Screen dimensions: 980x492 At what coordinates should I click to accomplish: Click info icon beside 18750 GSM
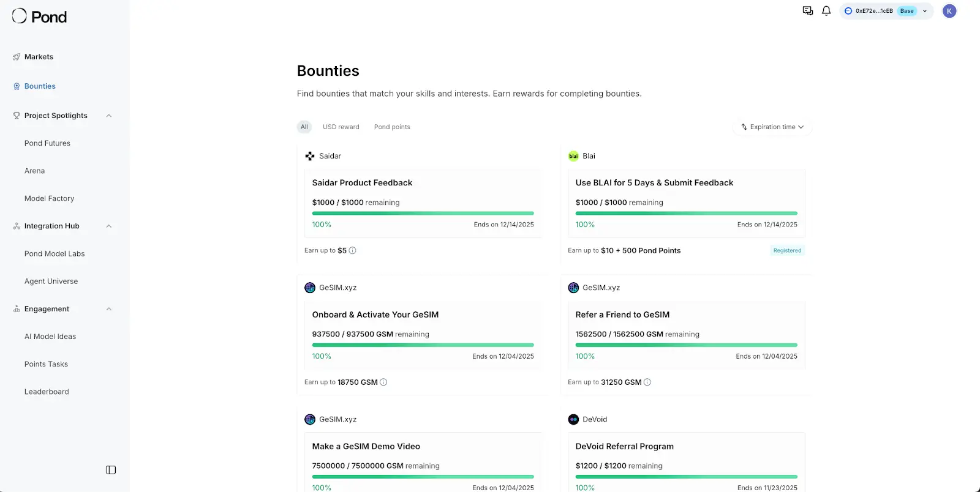(x=383, y=382)
